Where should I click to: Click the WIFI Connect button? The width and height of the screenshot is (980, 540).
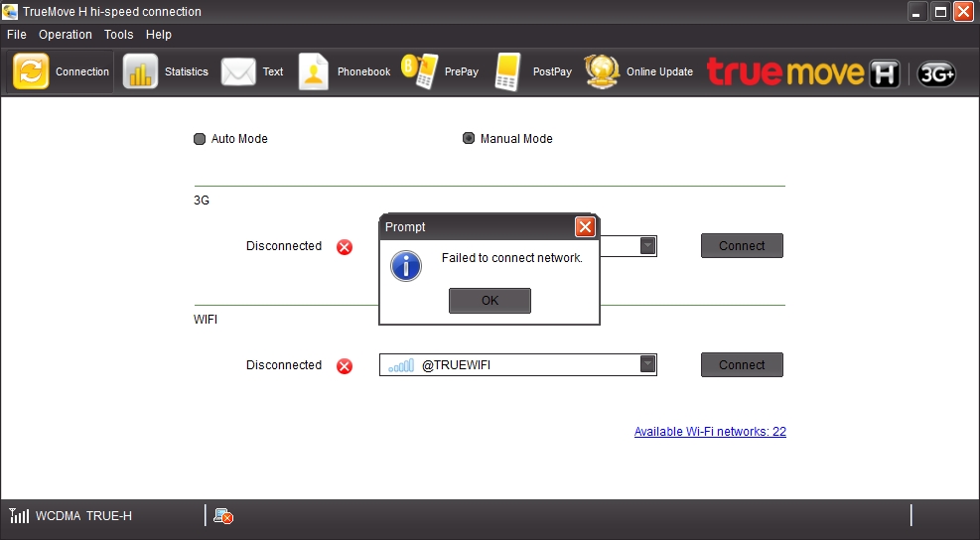(x=742, y=365)
